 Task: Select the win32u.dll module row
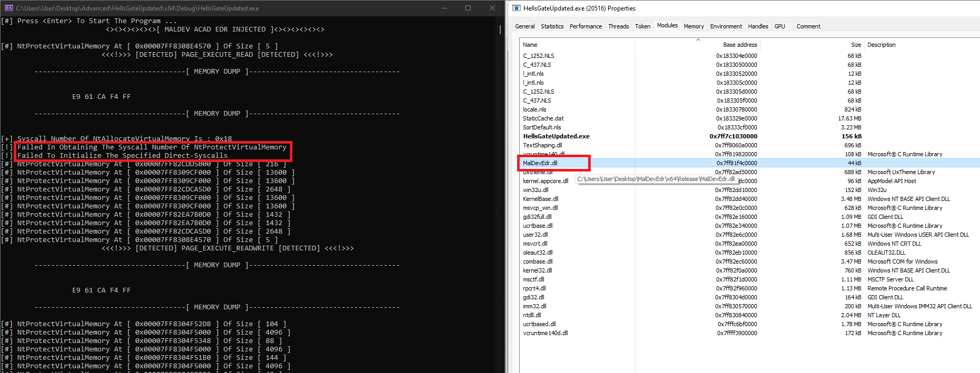pyautogui.click(x=750, y=190)
